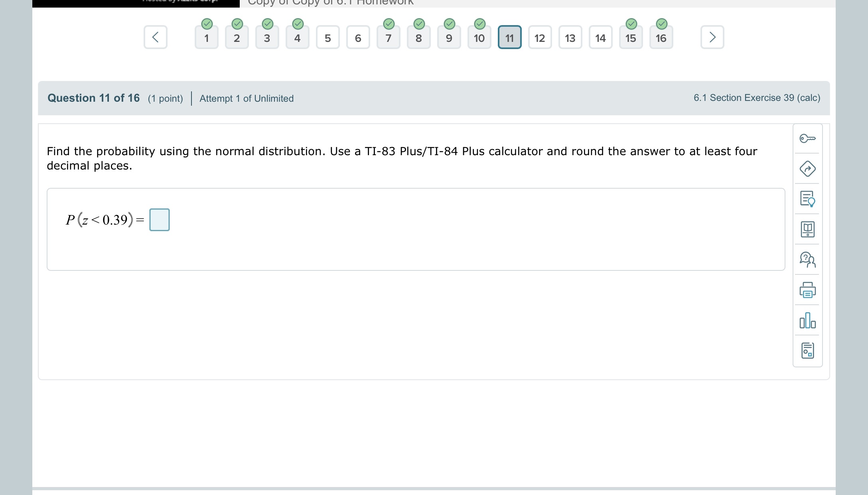This screenshot has width=868, height=495.
Task: Click the key icon in the sidebar
Action: [807, 138]
